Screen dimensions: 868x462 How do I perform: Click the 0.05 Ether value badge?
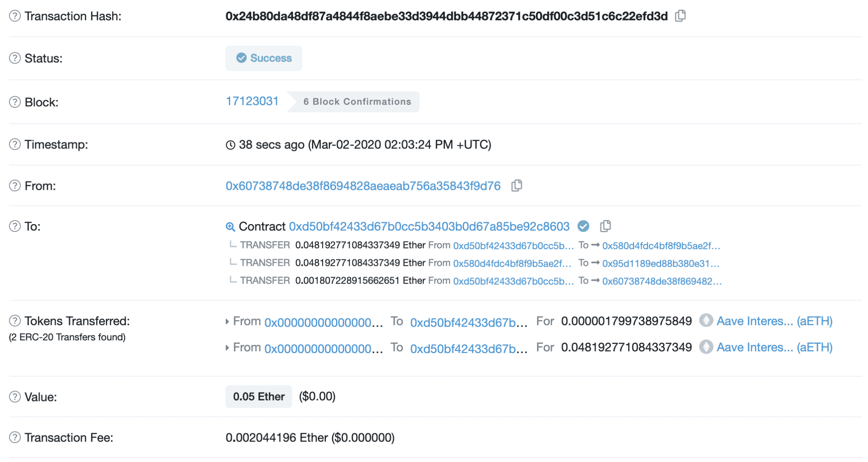click(259, 397)
